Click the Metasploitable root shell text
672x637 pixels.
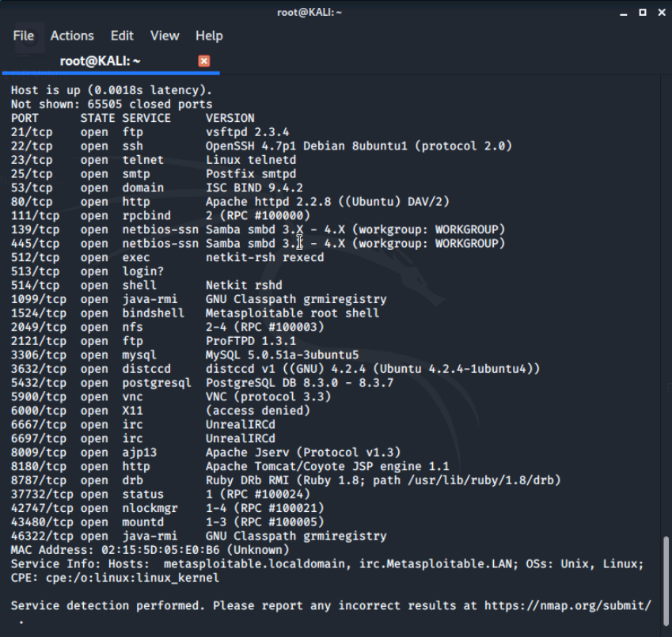click(x=292, y=313)
